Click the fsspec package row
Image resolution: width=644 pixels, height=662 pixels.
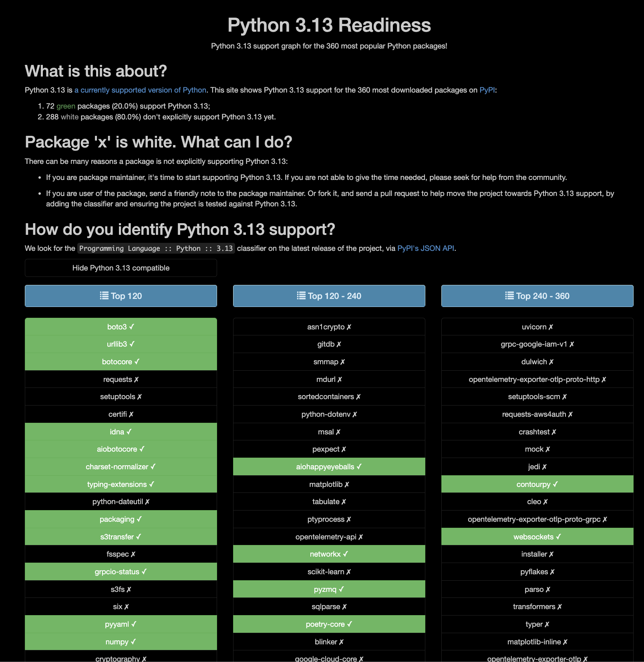[x=121, y=554]
